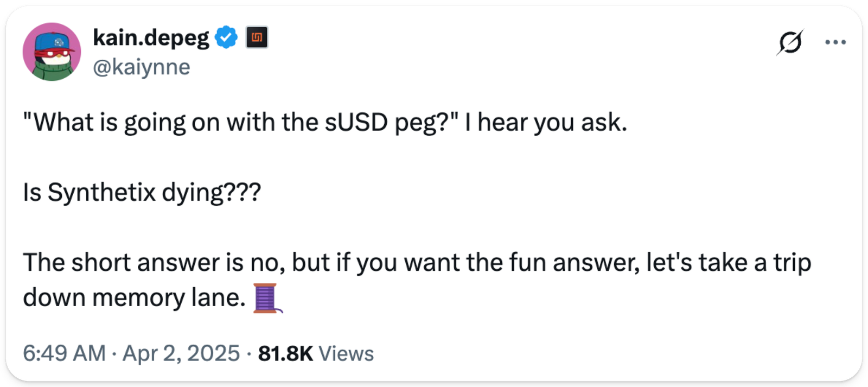This screenshot has width=868, height=387.
Task: Click the "down memory lane." text
Action: [x=134, y=297]
